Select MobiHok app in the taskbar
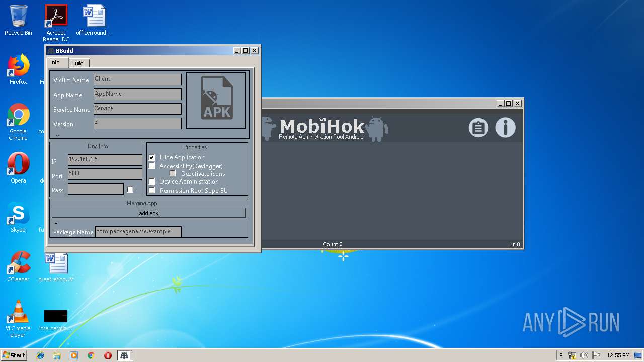Viewport: 644px width, 362px height. click(124, 355)
